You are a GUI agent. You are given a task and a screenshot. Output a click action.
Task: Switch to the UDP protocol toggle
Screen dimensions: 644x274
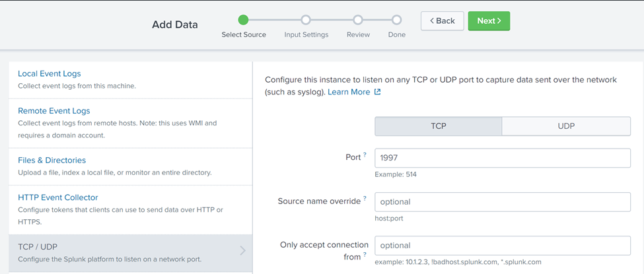coord(566,126)
